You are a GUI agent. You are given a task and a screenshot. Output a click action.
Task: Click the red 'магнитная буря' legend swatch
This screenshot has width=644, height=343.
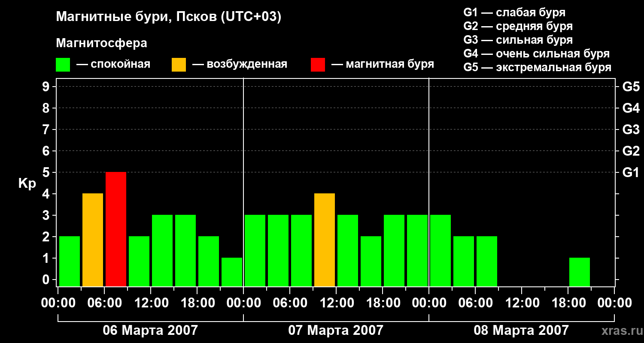[318, 65]
